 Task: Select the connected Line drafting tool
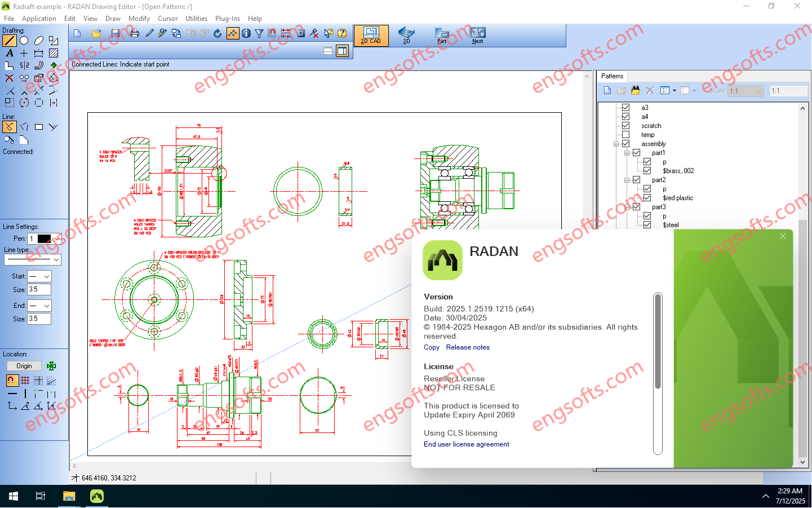pyautogui.click(x=10, y=41)
